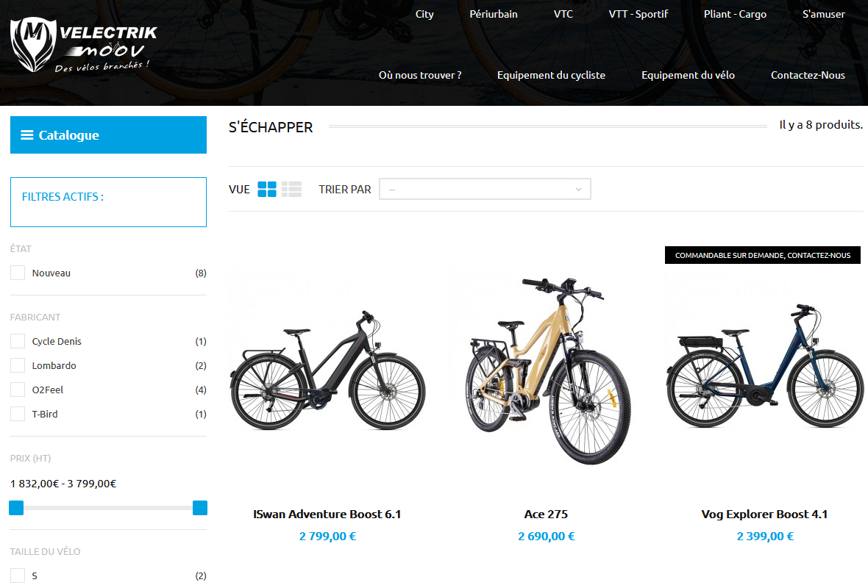Open the Contactez-Nous link
Viewport: 868px width, 588px height.
point(808,75)
